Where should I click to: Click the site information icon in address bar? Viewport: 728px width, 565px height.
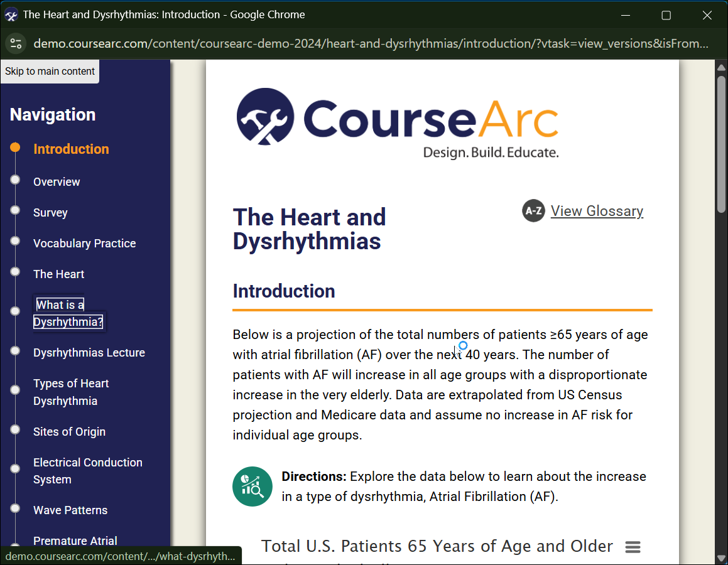(16, 43)
